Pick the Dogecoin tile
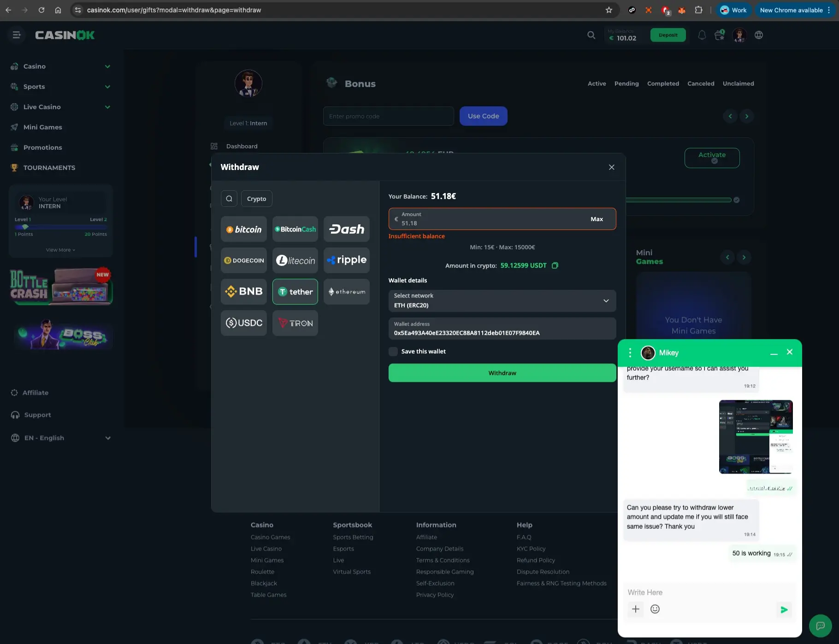This screenshot has height=644, width=839. [243, 260]
